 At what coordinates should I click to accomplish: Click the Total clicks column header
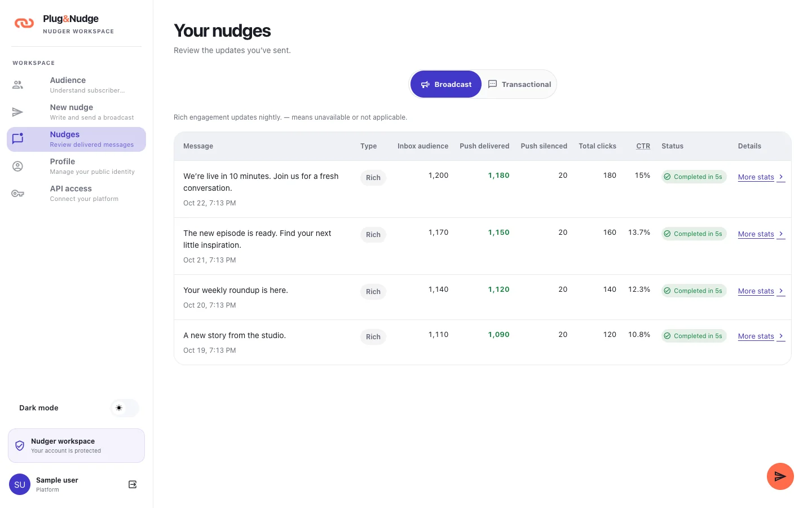tap(597, 146)
